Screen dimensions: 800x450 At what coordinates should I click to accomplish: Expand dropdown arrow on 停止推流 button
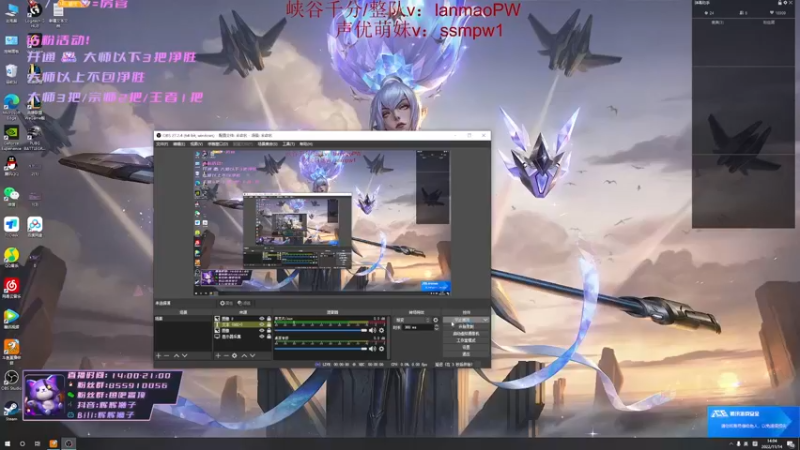tap(485, 320)
